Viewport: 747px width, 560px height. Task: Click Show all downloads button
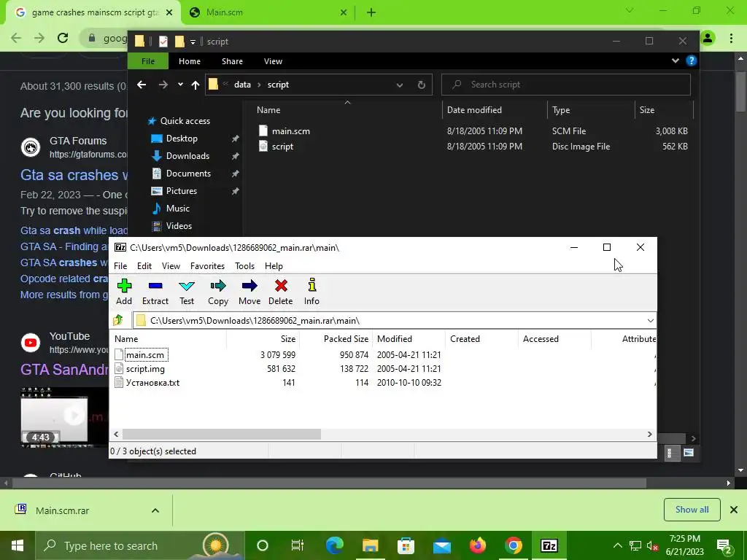tap(692, 510)
